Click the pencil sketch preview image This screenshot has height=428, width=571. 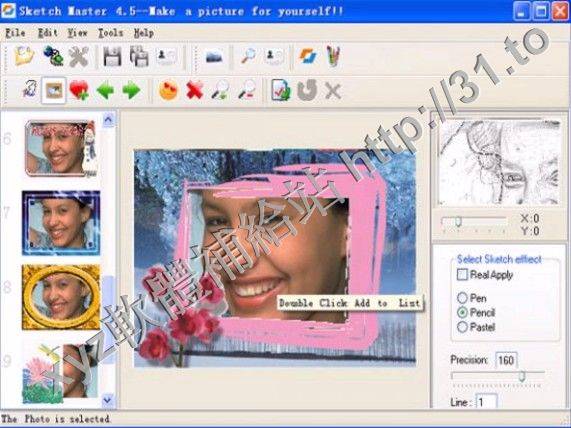point(499,162)
